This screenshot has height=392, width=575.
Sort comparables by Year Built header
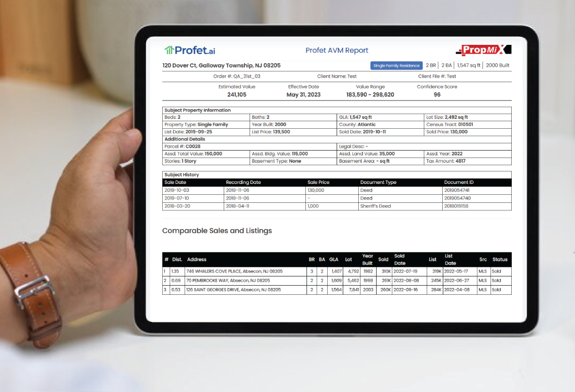(367, 260)
